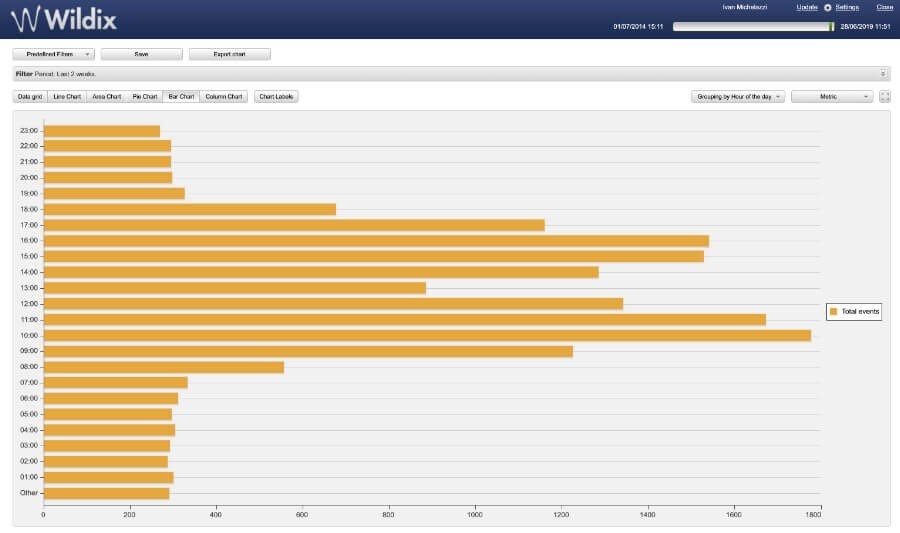Click the Update link
This screenshot has width=900, height=533.
807,8
